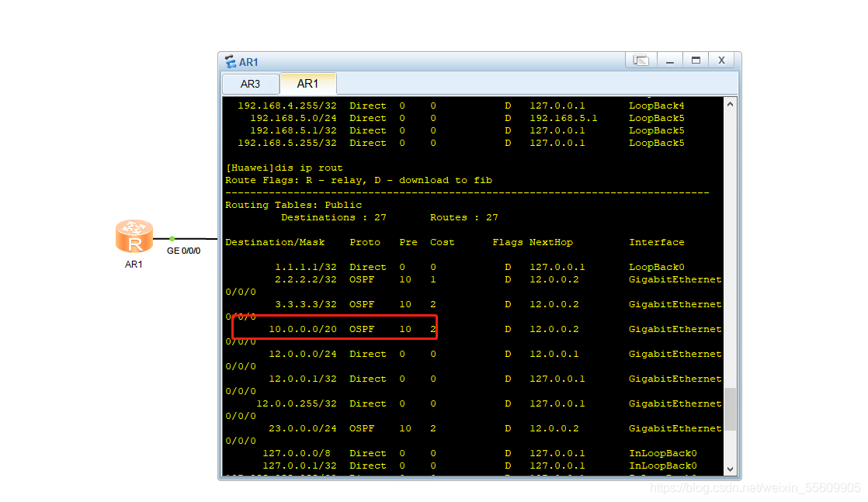Maximize the AR1 terminal window
This screenshot has width=868, height=502.
[696, 61]
